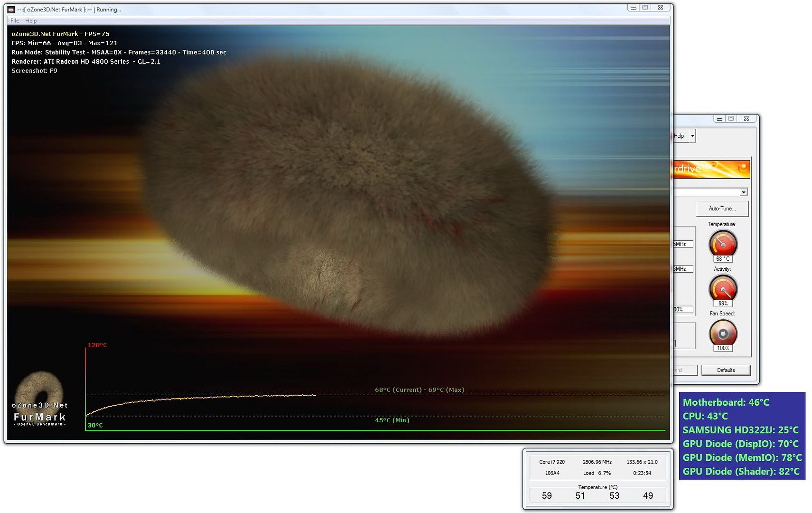Click the '133.66 x 21.0' multiplier value
This screenshot has width=812, height=513.
(x=642, y=462)
